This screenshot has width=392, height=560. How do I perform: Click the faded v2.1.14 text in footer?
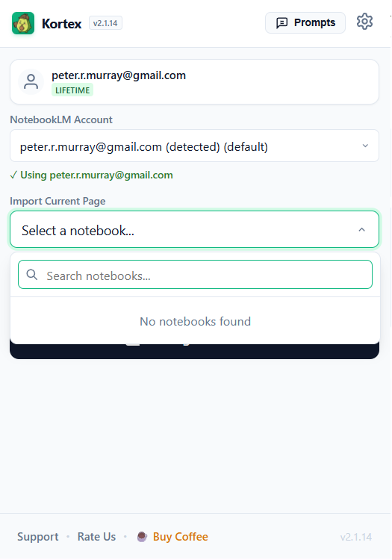point(356,537)
